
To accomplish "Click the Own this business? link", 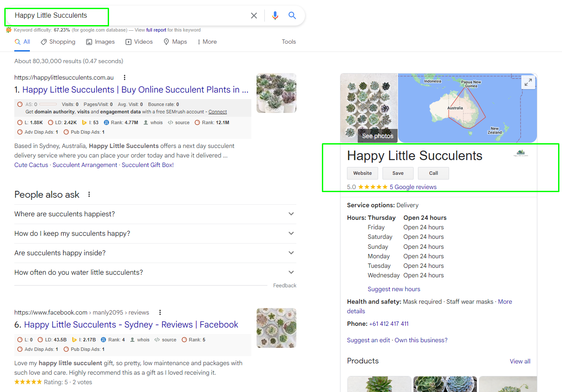I will [x=421, y=341].
